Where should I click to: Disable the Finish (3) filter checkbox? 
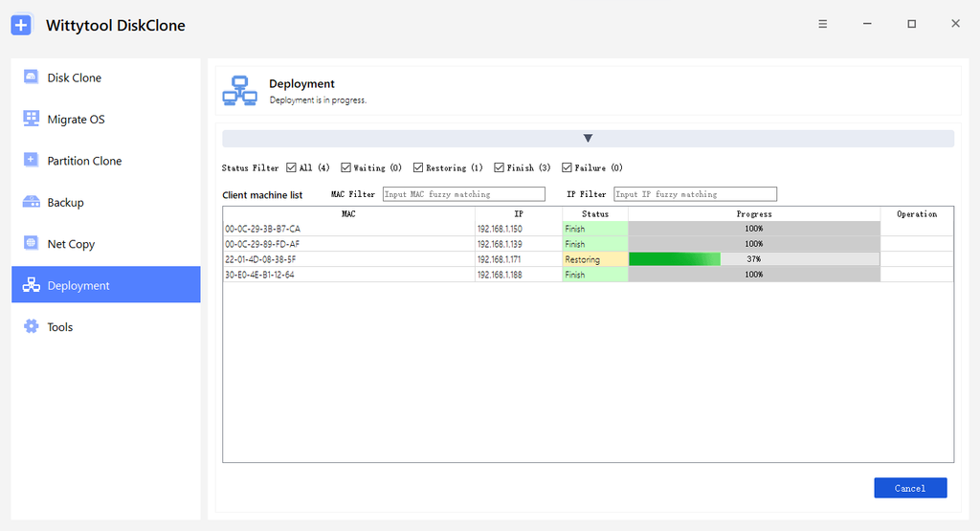coord(499,167)
